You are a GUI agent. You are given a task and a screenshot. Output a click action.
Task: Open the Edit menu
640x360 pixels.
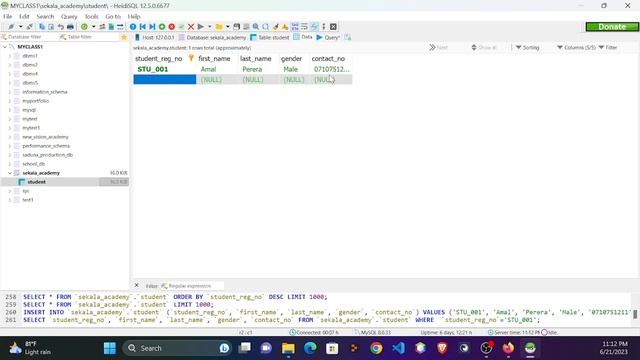coord(24,16)
